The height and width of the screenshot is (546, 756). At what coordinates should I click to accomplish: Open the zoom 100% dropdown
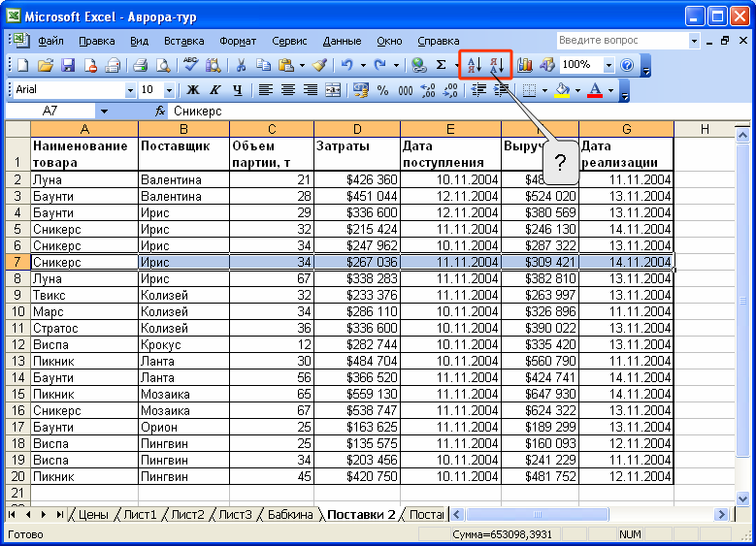tap(608, 65)
